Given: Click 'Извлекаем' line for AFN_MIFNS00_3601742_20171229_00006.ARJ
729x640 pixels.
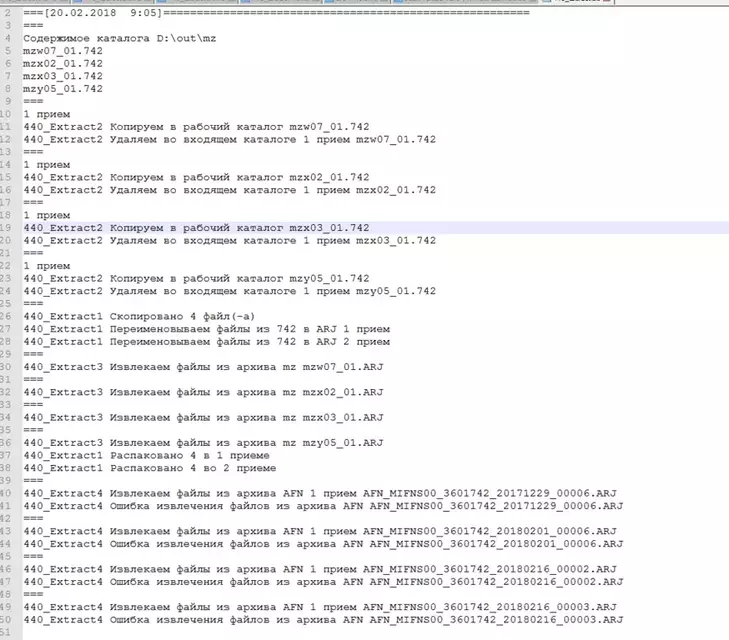Looking at the screenshot, I should [x=320, y=493].
